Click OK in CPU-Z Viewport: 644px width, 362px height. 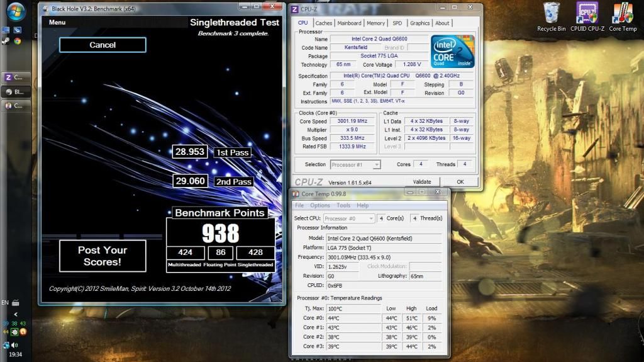pos(460,182)
